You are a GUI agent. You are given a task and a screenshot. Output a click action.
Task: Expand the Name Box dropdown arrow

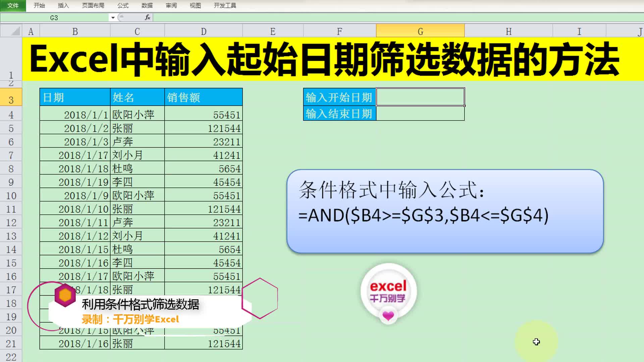[x=113, y=17]
